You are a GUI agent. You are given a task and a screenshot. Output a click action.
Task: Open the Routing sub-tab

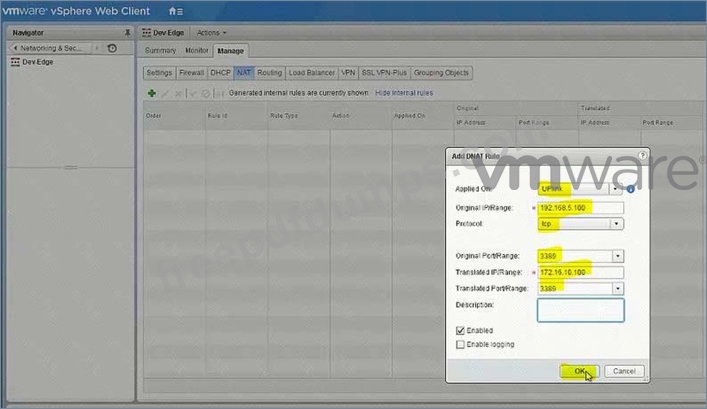[x=270, y=73]
